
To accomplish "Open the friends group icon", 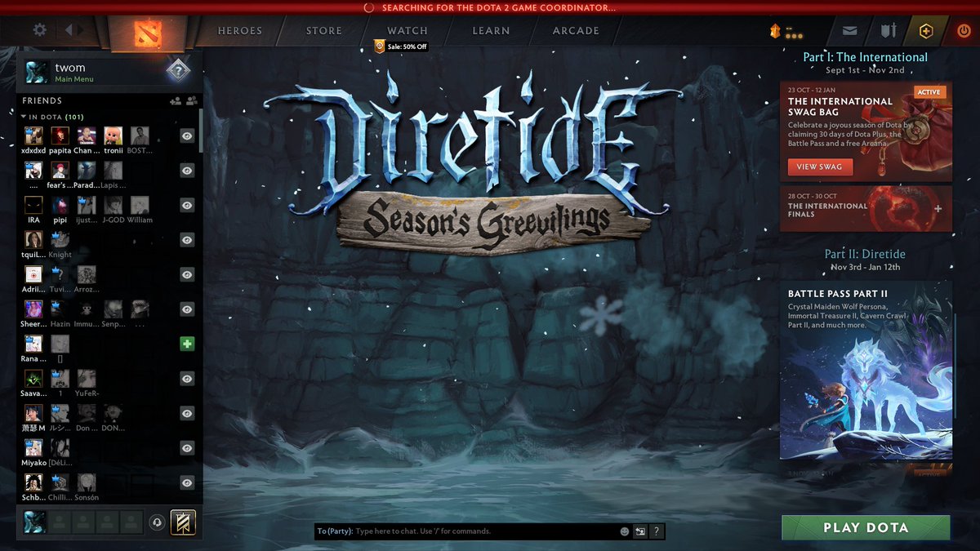I will [192, 101].
